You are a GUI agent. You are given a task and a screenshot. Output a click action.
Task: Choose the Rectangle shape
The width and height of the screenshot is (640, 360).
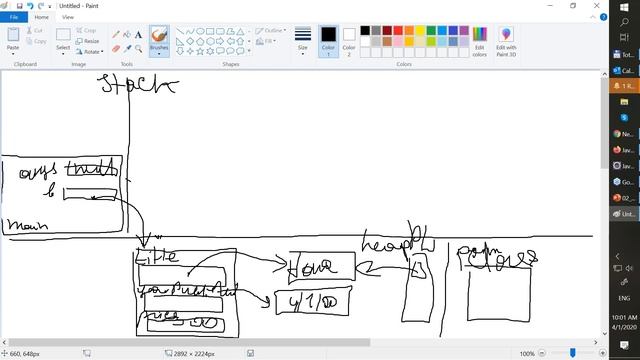tap(210, 31)
